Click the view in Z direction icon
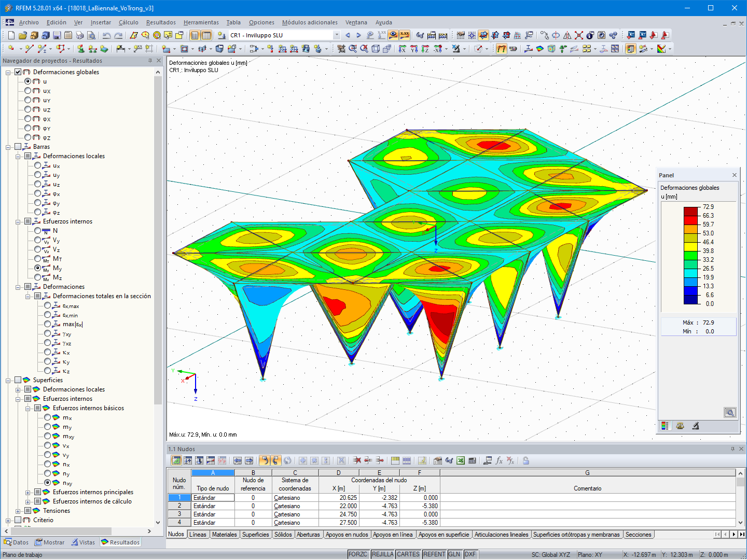747x560 pixels. (425, 49)
